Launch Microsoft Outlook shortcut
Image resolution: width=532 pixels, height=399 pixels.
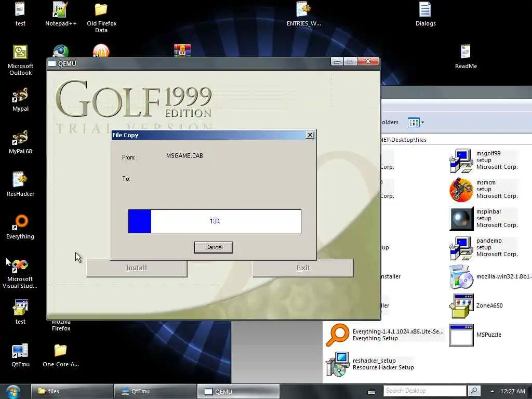coord(20,60)
